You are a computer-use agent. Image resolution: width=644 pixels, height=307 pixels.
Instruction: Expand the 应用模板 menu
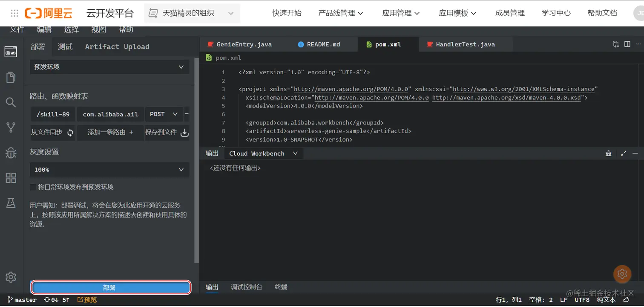coord(458,13)
